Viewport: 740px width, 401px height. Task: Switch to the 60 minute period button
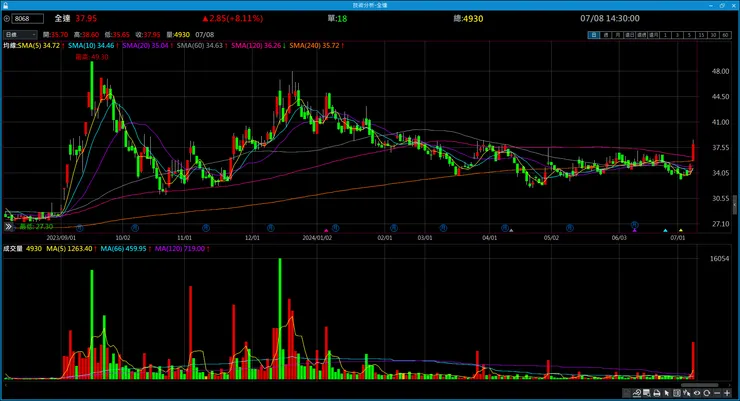pyautogui.click(x=725, y=35)
